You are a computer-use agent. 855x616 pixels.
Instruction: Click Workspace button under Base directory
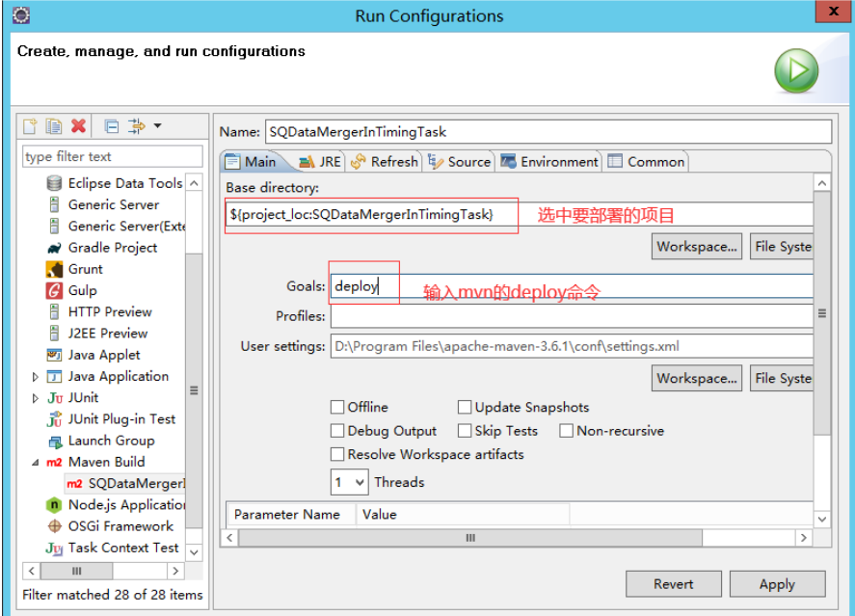click(696, 247)
